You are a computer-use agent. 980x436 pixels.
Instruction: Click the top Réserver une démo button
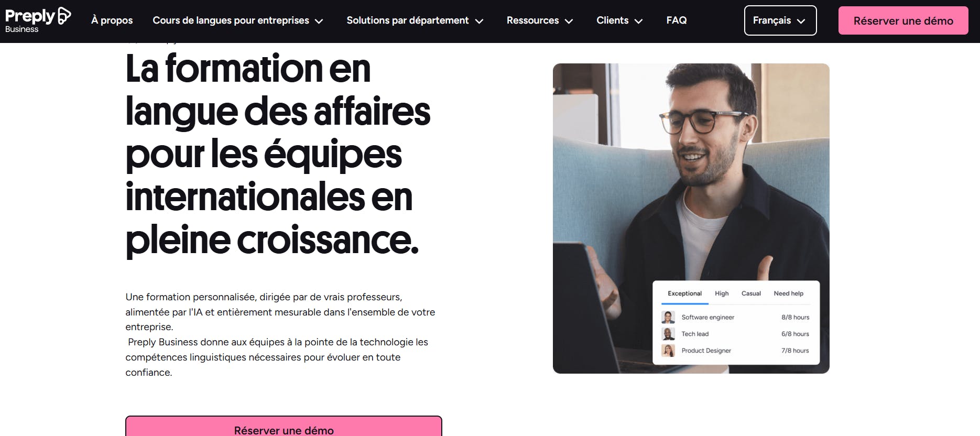pos(903,20)
